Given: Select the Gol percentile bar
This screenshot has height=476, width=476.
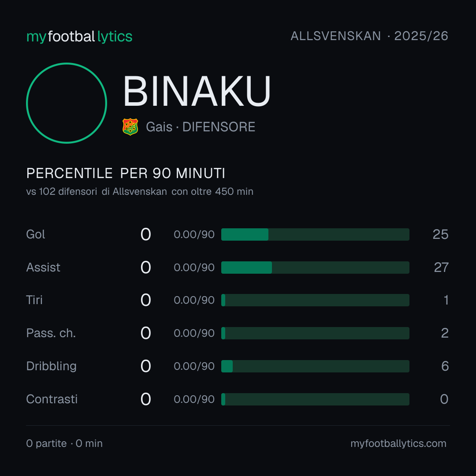Looking at the screenshot, I should pyautogui.click(x=315, y=234).
